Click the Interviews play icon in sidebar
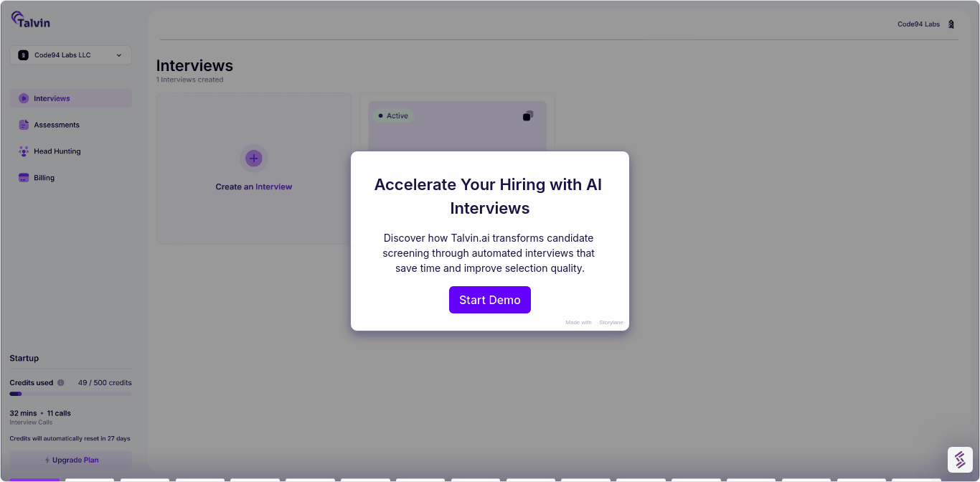The height and width of the screenshot is (482, 980). click(x=24, y=98)
